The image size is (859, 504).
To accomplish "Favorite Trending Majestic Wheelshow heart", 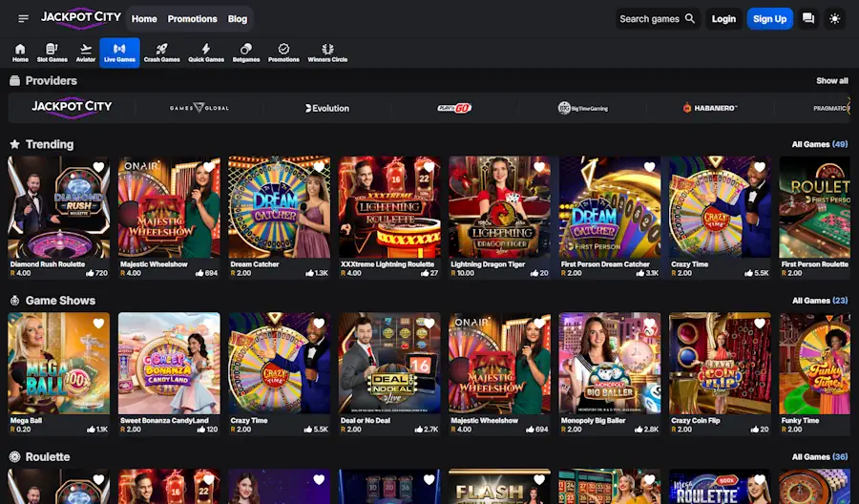I will coord(209,167).
